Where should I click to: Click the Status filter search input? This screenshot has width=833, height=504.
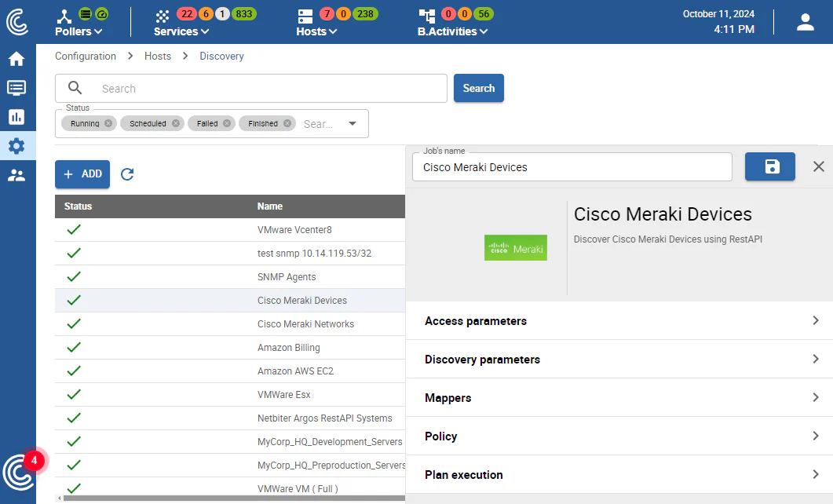pyautogui.click(x=319, y=124)
